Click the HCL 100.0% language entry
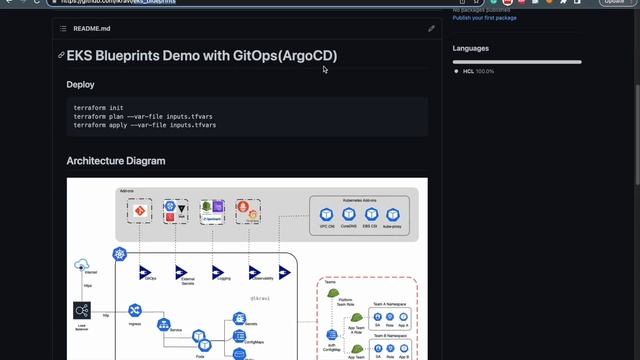640x360 pixels. coord(478,71)
